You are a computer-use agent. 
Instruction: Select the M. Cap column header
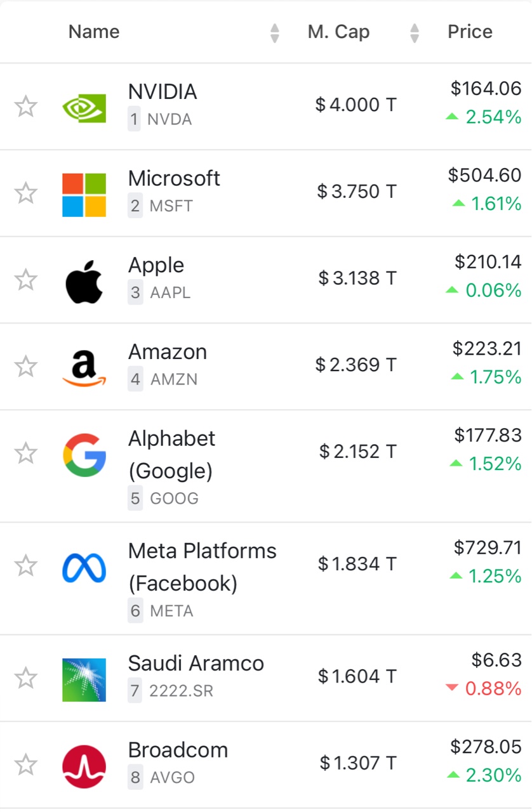click(x=338, y=32)
